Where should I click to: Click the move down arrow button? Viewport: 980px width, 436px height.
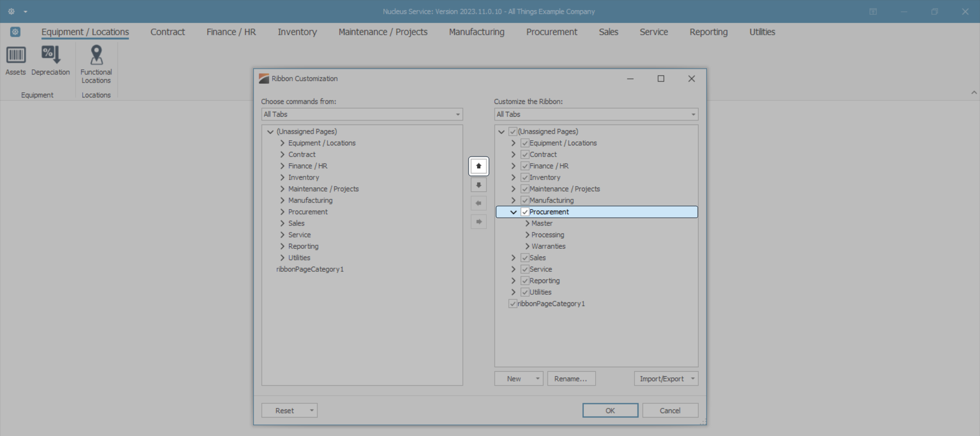[x=478, y=185]
